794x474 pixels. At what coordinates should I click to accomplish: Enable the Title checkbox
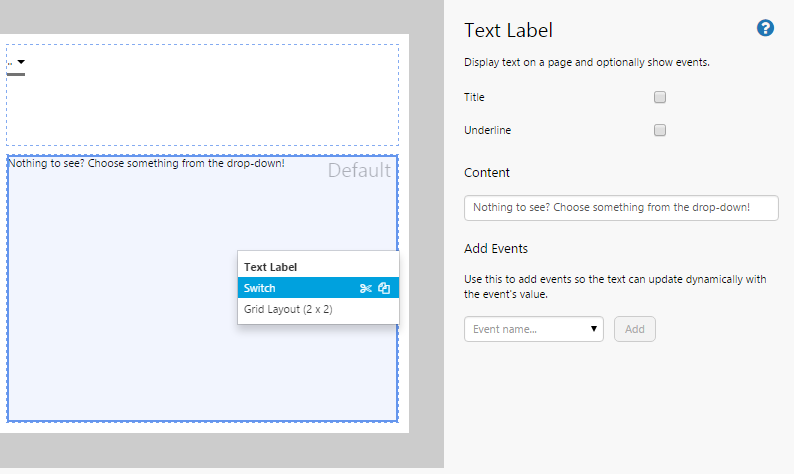(x=660, y=97)
